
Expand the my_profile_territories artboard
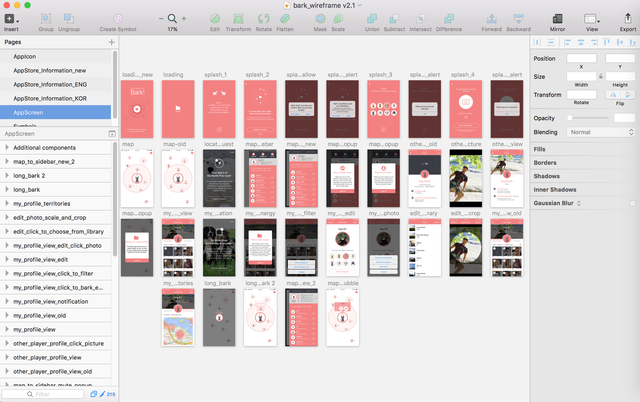coord(6,203)
